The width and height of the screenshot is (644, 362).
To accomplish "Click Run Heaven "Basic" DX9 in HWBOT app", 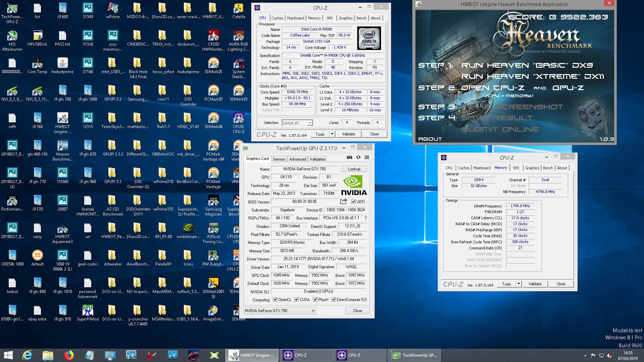I will coord(527,65).
